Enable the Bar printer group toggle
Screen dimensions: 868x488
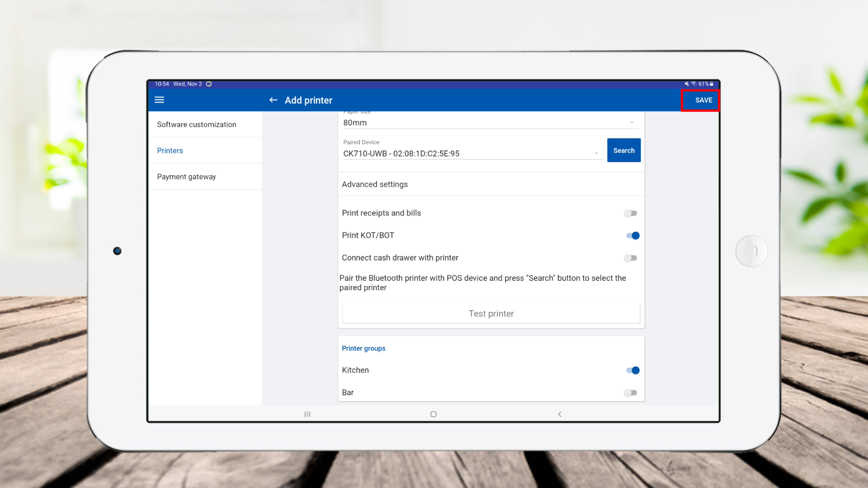[x=630, y=393]
